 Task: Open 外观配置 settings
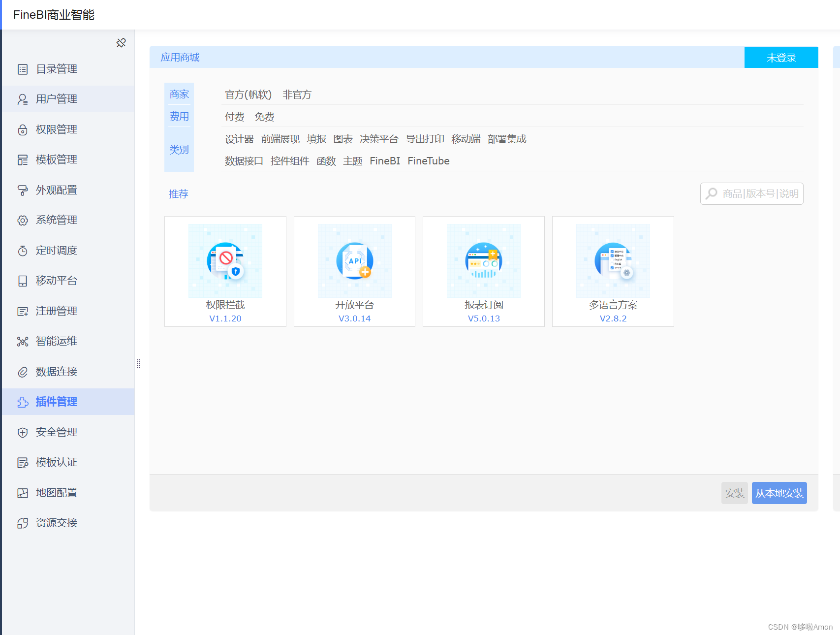tap(56, 190)
